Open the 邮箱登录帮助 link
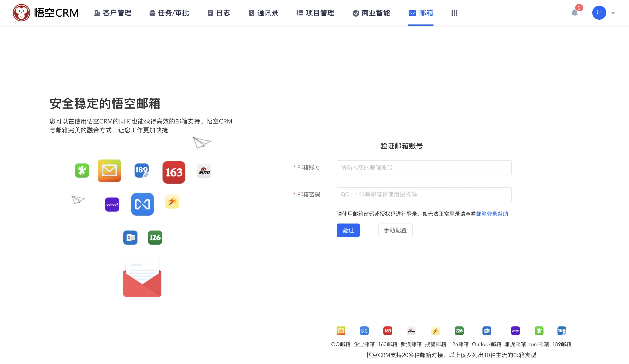 click(492, 214)
